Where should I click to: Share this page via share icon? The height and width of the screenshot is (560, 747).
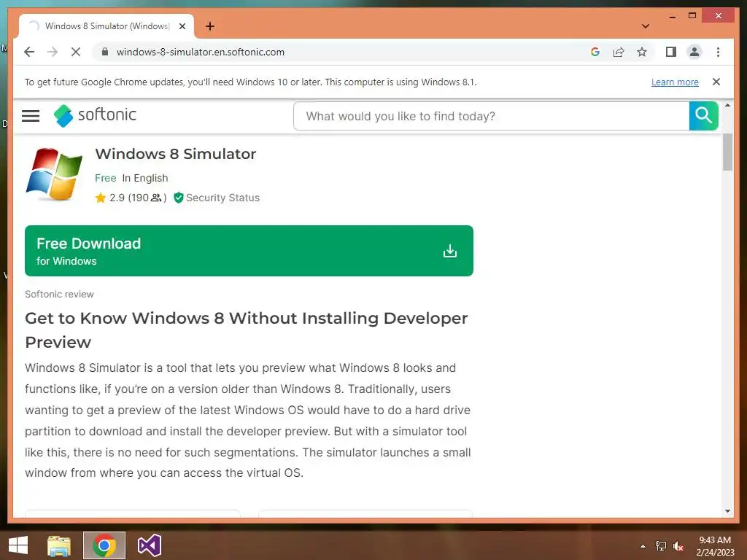619,52
